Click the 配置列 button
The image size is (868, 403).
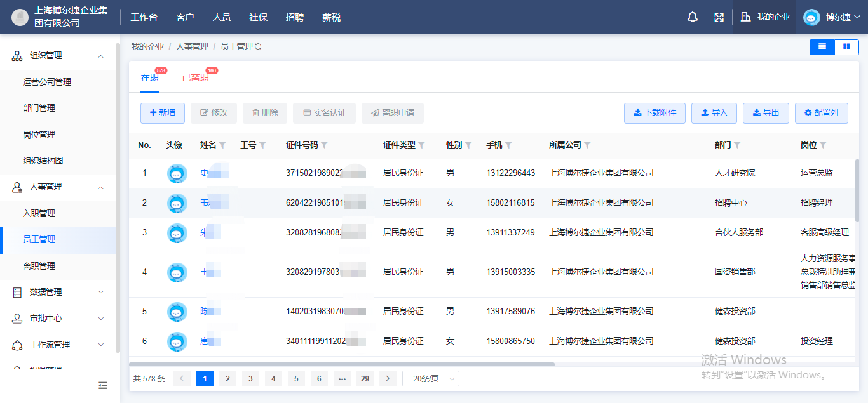coord(822,113)
